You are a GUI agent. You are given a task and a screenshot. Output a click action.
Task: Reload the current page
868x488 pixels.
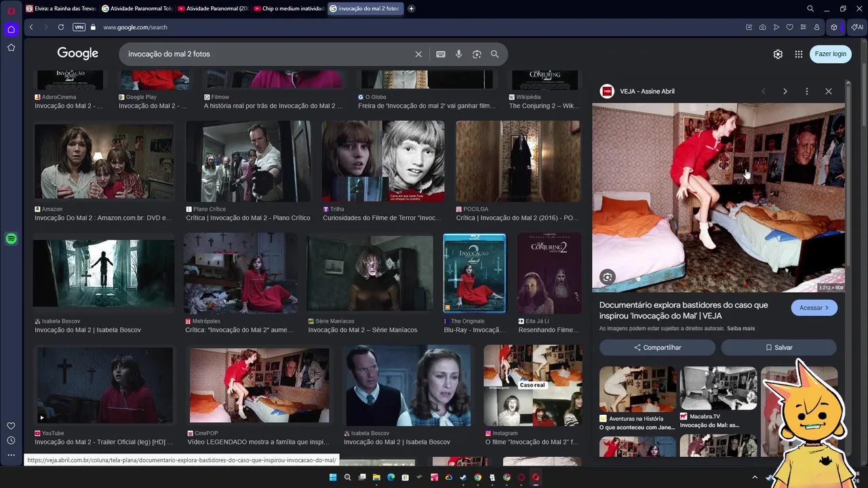coord(61,27)
